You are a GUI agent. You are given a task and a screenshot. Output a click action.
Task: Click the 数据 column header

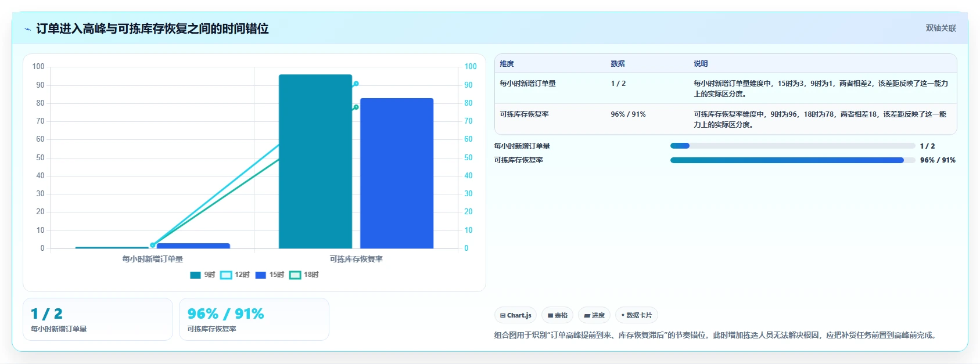(x=618, y=64)
